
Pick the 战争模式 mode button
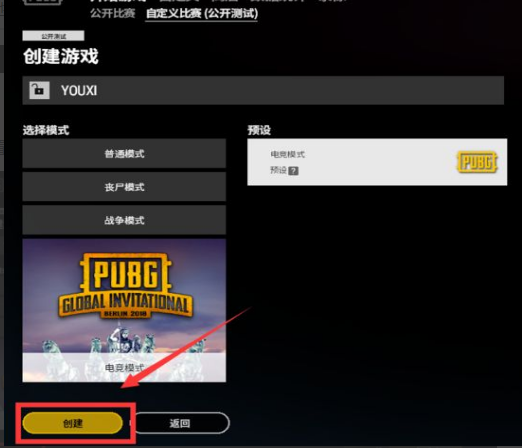(124, 220)
